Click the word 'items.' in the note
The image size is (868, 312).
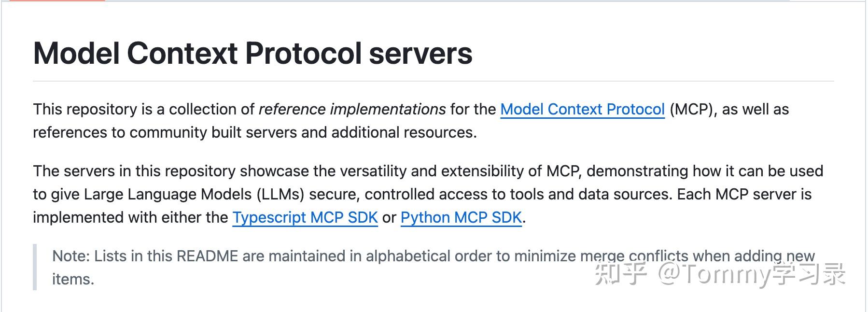point(73,279)
